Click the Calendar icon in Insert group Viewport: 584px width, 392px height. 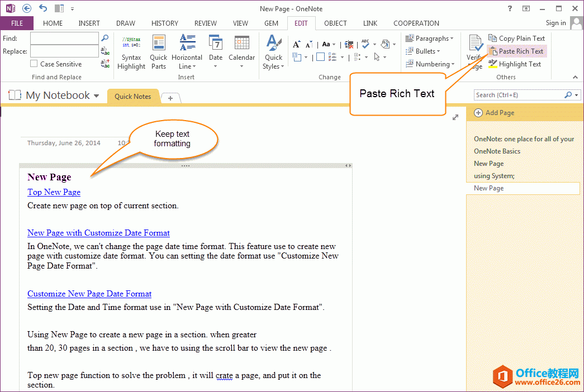pos(242,43)
